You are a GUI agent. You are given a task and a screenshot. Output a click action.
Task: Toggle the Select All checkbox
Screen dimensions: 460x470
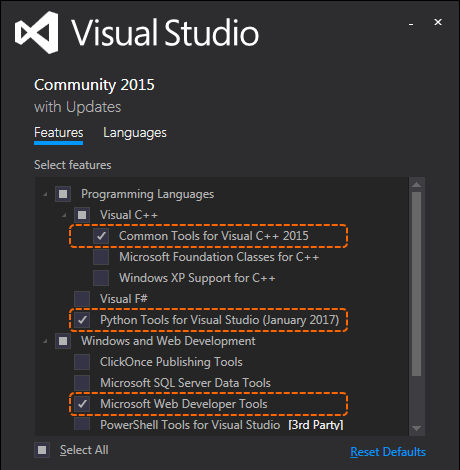tap(42, 450)
